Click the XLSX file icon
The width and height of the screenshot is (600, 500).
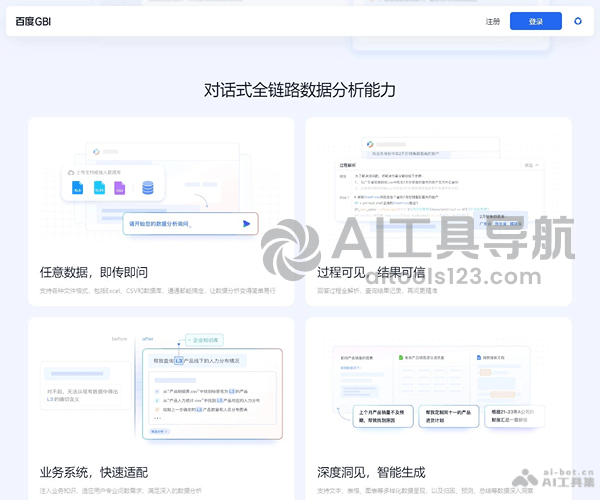[99, 187]
